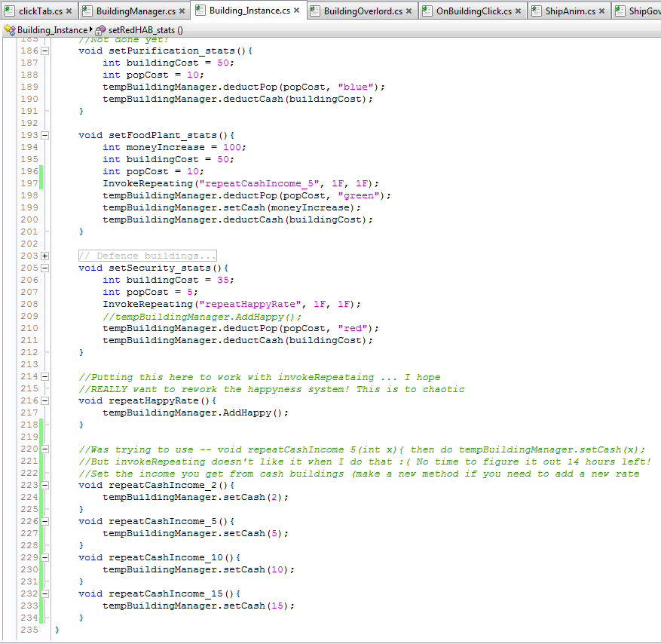Viewport: 661px width, 644px height.
Task: Switch to the BuildingOverlord.cs tab
Action: pyautogui.click(x=363, y=11)
